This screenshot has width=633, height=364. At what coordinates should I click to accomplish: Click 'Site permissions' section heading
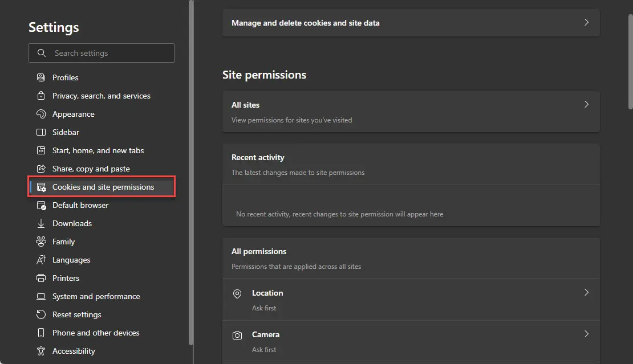point(265,75)
